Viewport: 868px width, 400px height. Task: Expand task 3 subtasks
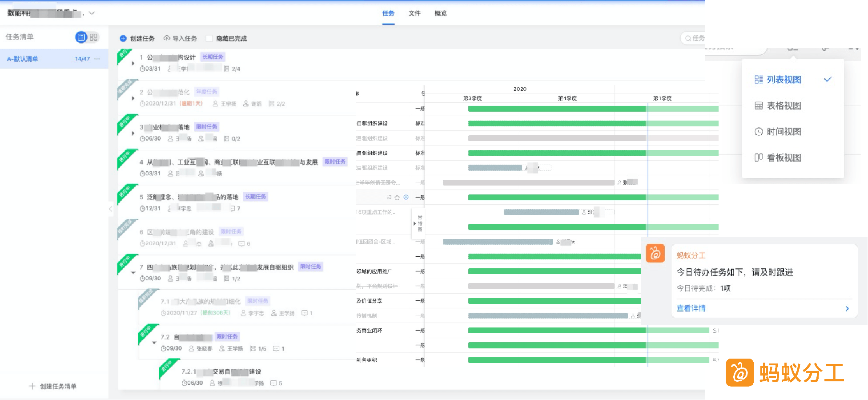(x=133, y=133)
